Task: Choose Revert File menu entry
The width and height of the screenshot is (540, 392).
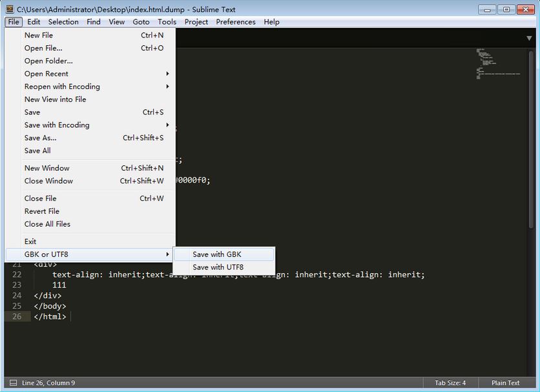Action: click(90, 211)
